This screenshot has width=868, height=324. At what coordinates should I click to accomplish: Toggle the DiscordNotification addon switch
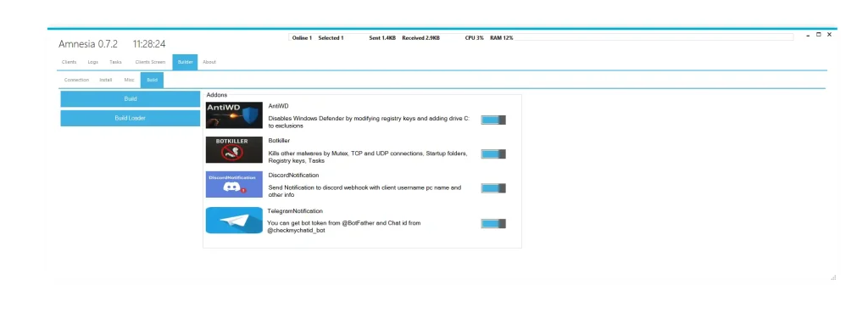(x=493, y=188)
